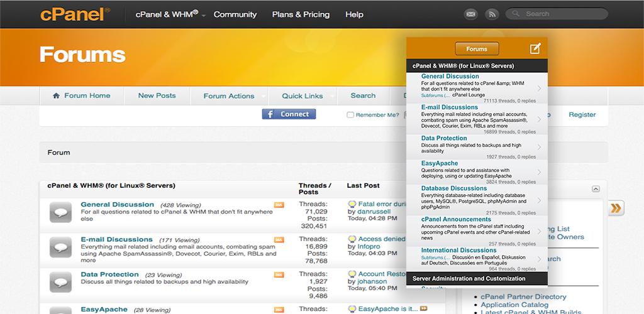Open EasyApache chevron in mobile panel
Viewport: 644px width, 314px height.
[x=539, y=172]
